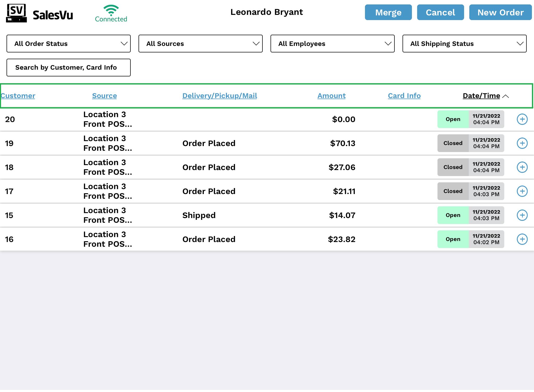Screen dimensions: 534x392
Task: Click plus icon for order 17
Action: [x=522, y=191]
